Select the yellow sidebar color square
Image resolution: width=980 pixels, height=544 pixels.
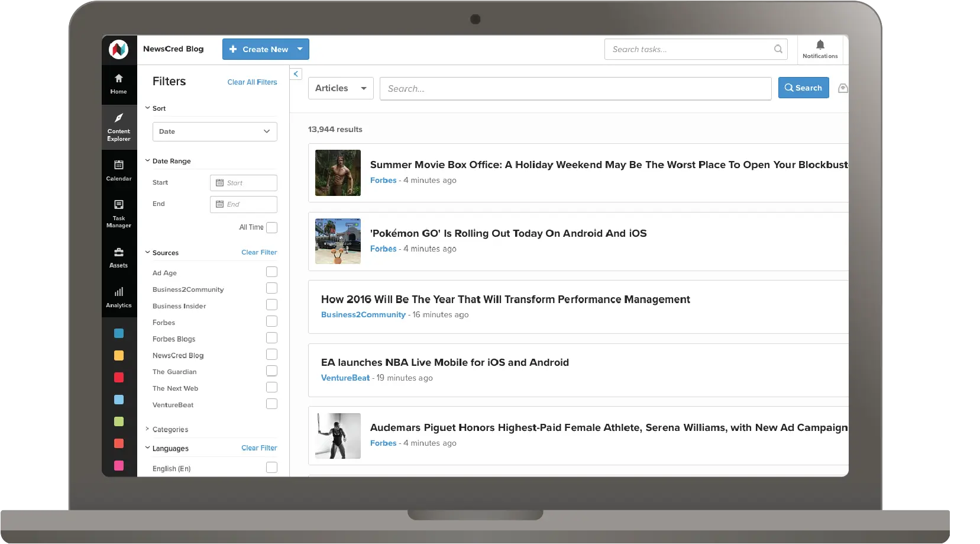click(119, 355)
